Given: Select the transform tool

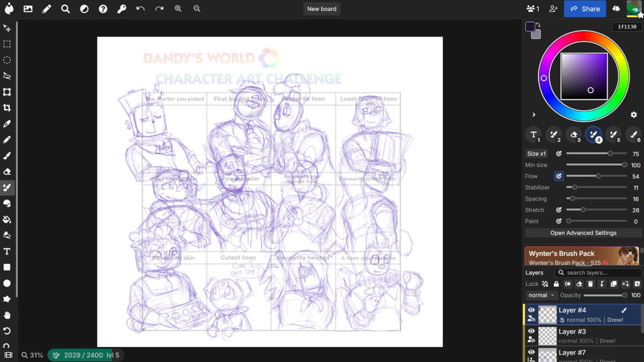Looking at the screenshot, I should (7, 92).
